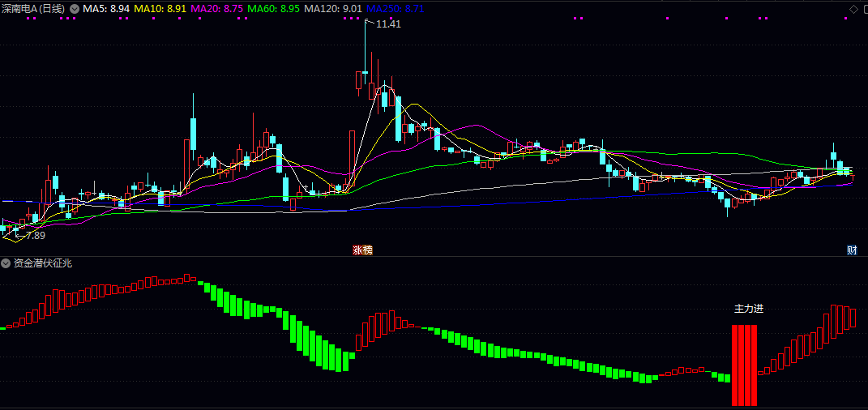The height and width of the screenshot is (410, 868).
Task: Click the tall red 主力进 signal bars
Action: click(744, 365)
